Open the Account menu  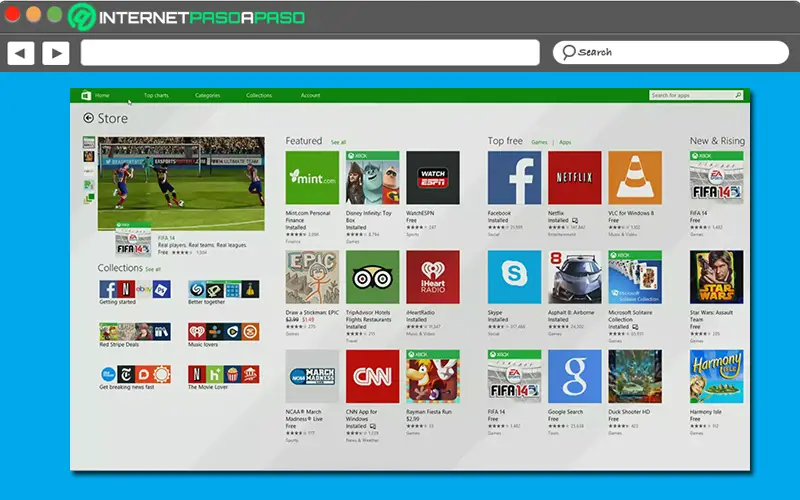pyautogui.click(x=310, y=95)
